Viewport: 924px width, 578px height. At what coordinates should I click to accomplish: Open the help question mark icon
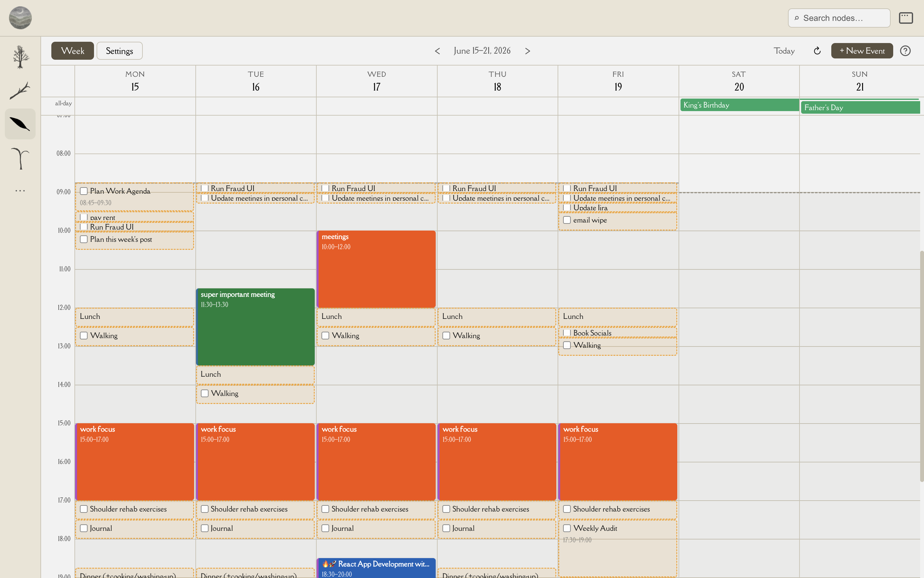905,51
